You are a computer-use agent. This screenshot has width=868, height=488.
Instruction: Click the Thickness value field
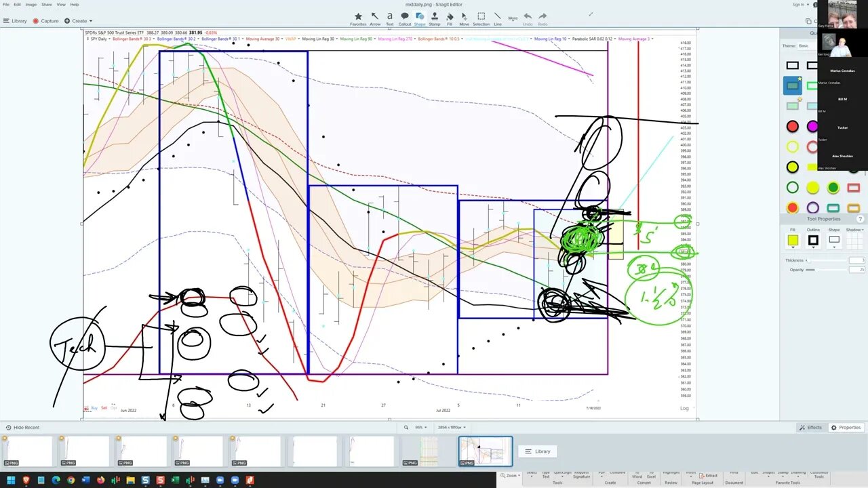(x=857, y=260)
